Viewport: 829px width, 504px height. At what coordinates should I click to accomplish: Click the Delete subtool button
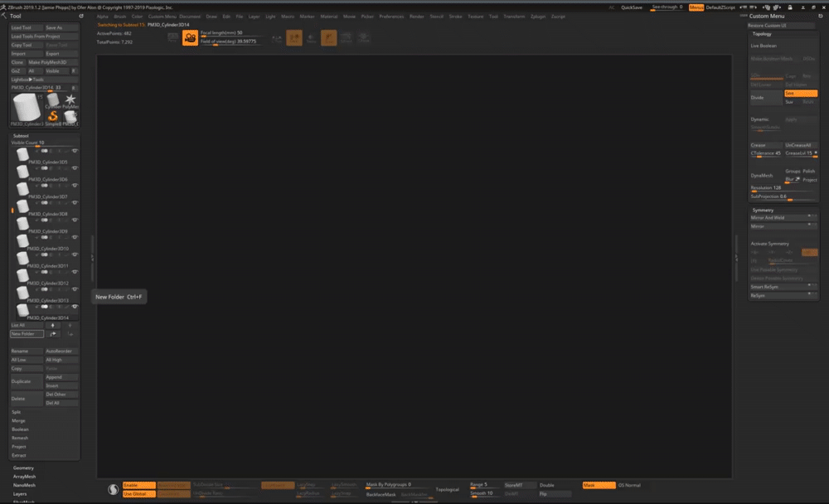point(27,399)
